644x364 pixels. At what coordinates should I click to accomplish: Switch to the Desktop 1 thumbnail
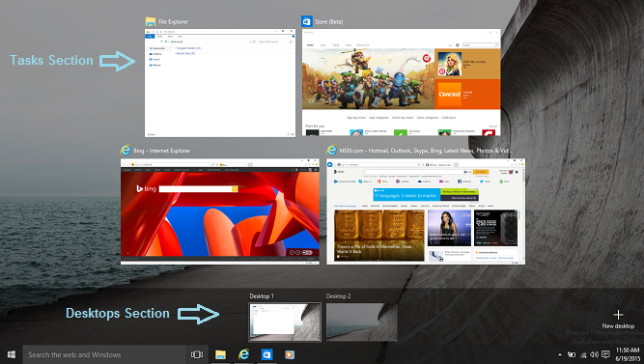pos(285,322)
